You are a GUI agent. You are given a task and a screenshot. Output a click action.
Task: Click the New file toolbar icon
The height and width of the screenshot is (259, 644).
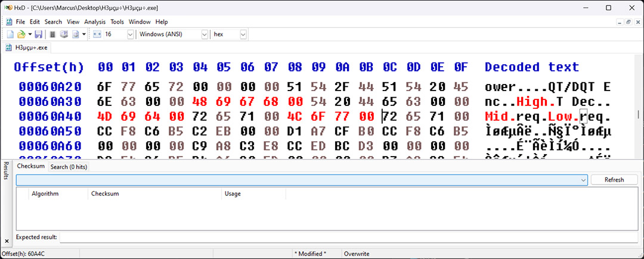coord(10,35)
